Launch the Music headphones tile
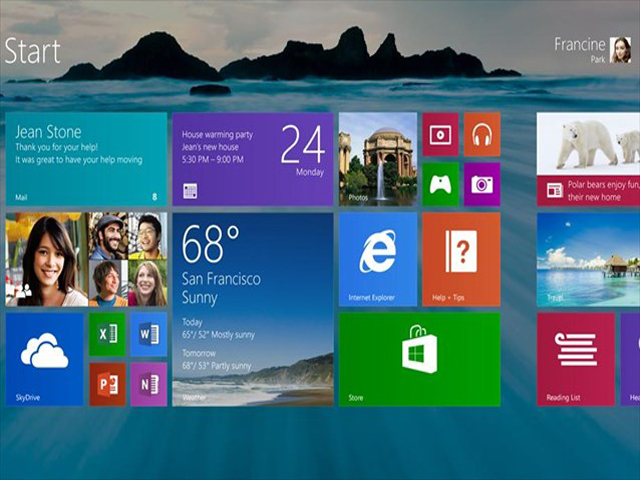The image size is (640, 480). (x=482, y=134)
